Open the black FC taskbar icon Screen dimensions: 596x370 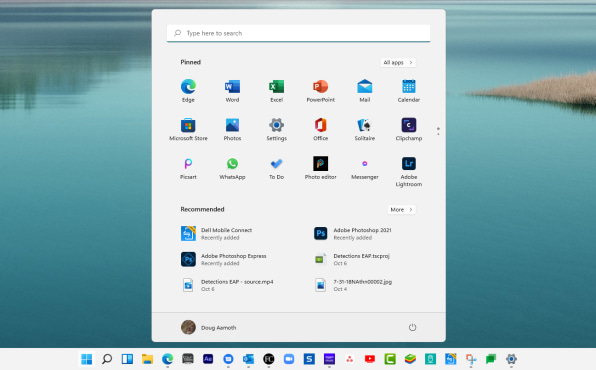(269, 359)
